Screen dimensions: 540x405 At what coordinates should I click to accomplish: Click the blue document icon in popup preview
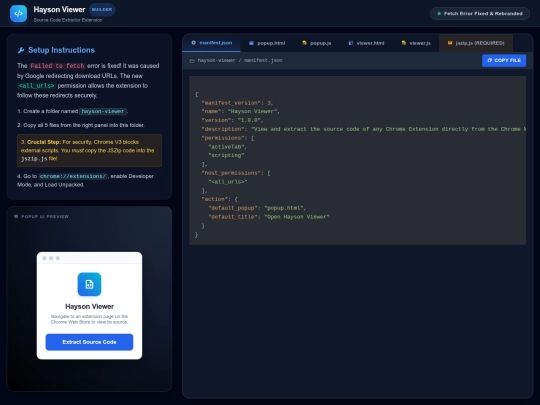point(89,284)
